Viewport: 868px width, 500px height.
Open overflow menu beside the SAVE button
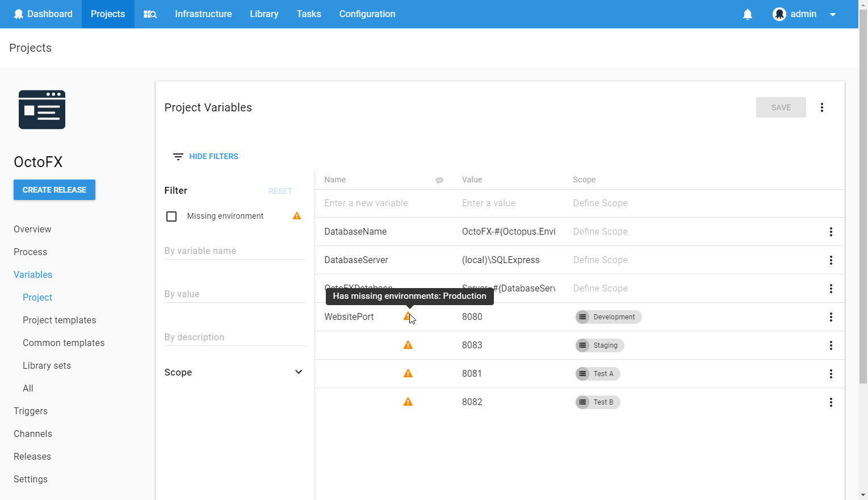(x=821, y=107)
